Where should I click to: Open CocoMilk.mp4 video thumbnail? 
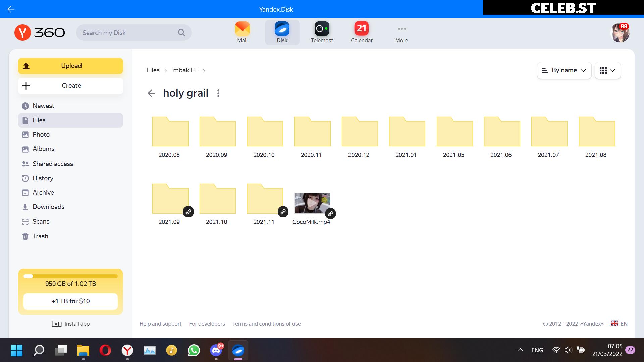[x=312, y=203]
